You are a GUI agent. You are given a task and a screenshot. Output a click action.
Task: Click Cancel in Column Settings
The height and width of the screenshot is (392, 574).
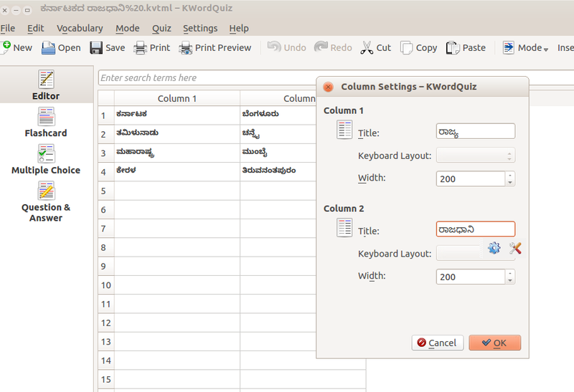pos(438,343)
